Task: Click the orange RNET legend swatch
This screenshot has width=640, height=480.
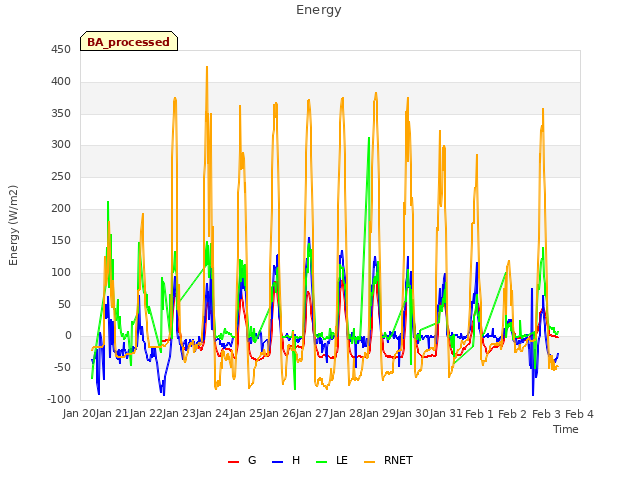Action: 369,462
